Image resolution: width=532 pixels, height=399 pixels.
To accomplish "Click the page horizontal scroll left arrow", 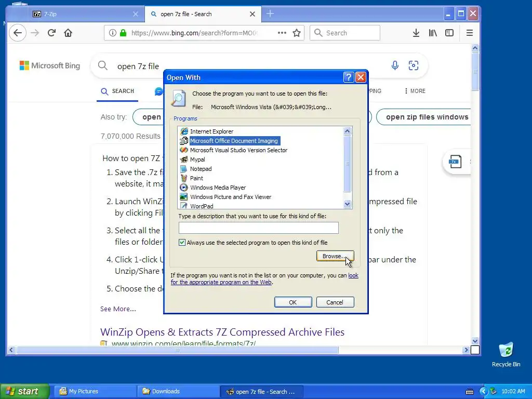I will coord(11,350).
